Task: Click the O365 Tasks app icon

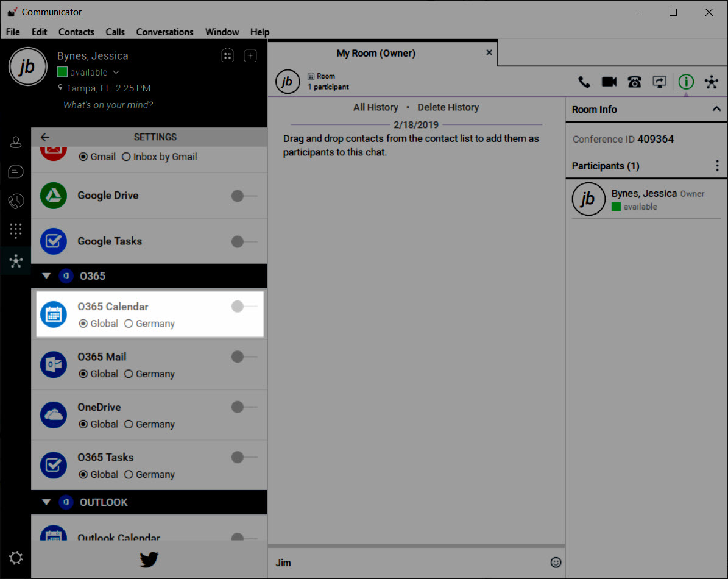Action: 54,465
